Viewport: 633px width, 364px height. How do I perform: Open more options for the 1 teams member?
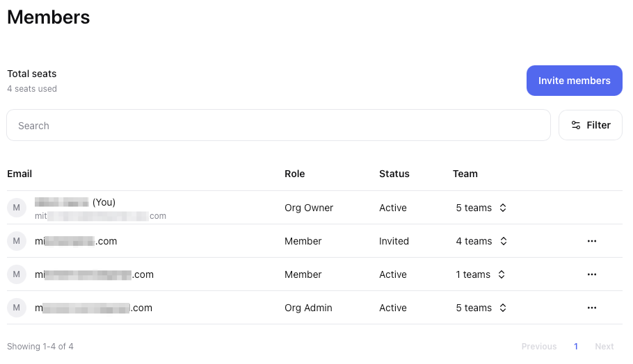pyautogui.click(x=592, y=274)
